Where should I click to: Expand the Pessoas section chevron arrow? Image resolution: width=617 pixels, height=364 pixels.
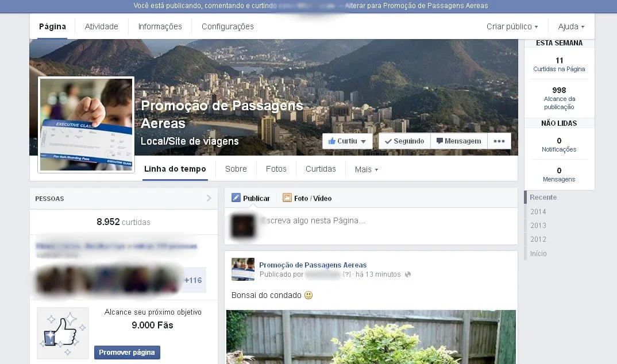coord(209,198)
